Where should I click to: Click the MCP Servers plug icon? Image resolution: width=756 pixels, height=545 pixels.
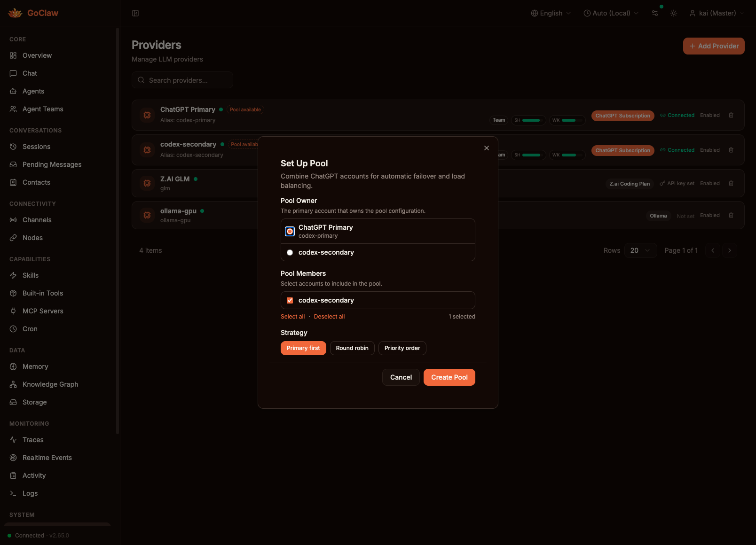[x=13, y=311]
